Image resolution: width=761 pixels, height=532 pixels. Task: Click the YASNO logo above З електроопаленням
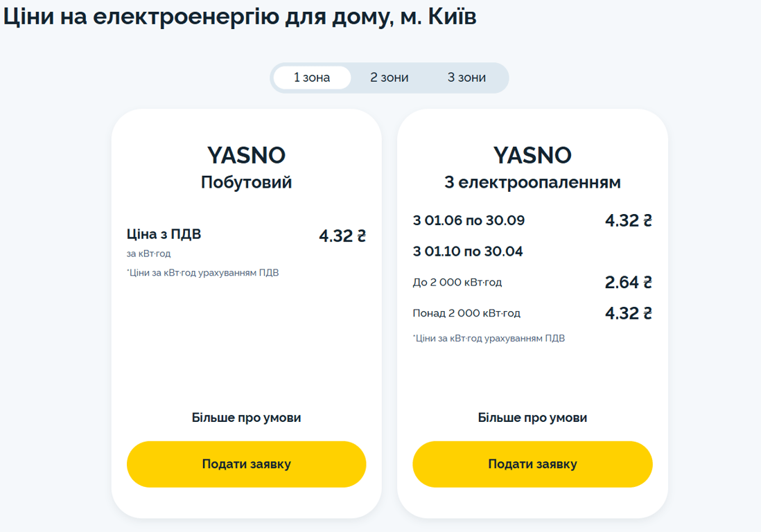[x=532, y=155]
